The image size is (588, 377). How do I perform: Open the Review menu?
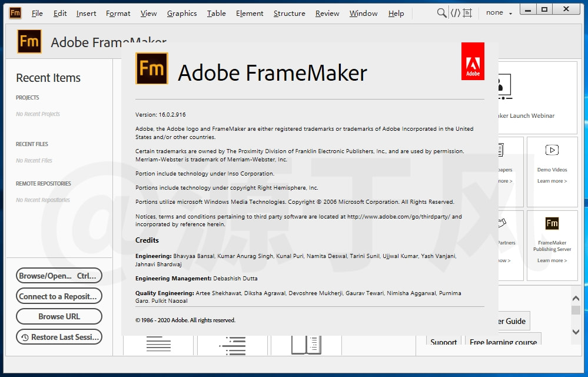click(327, 14)
